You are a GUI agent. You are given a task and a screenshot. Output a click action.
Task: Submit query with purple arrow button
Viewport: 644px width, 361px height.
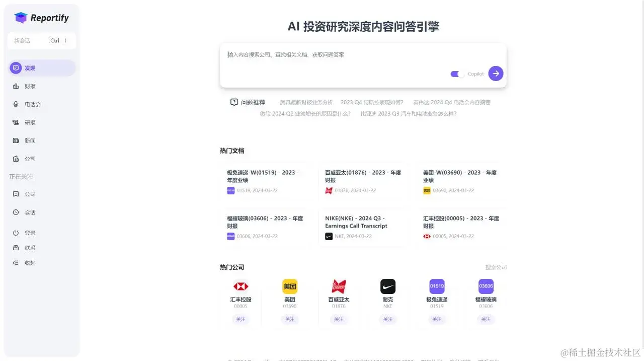(x=496, y=74)
